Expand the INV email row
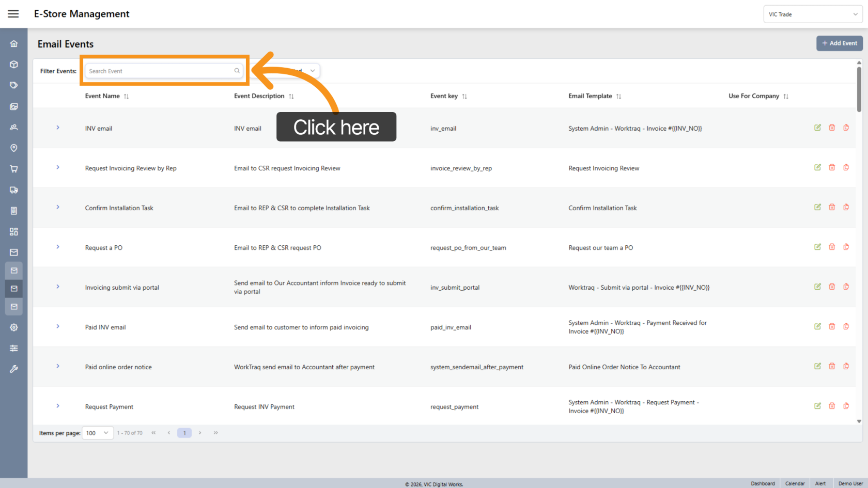Image resolution: width=868 pixels, height=488 pixels. coord(58,128)
